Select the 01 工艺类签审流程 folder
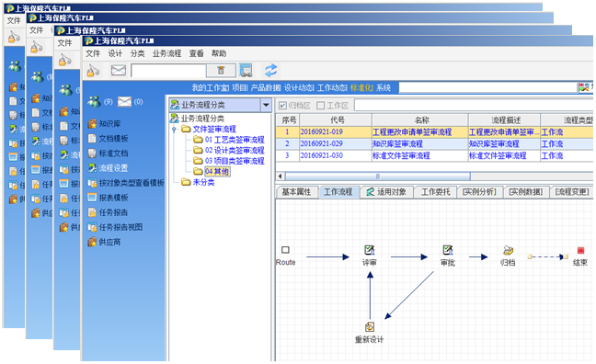596x364 pixels. click(229, 140)
